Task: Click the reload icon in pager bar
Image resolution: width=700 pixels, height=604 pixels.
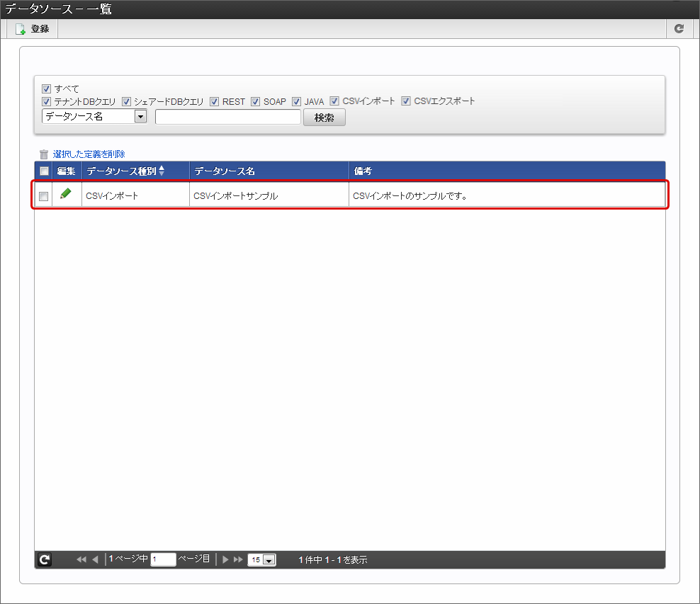Action: 45,559
